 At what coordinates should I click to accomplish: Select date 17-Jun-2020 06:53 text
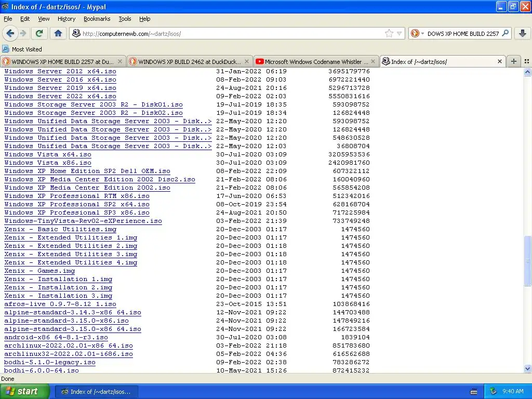pyautogui.click(x=251, y=196)
